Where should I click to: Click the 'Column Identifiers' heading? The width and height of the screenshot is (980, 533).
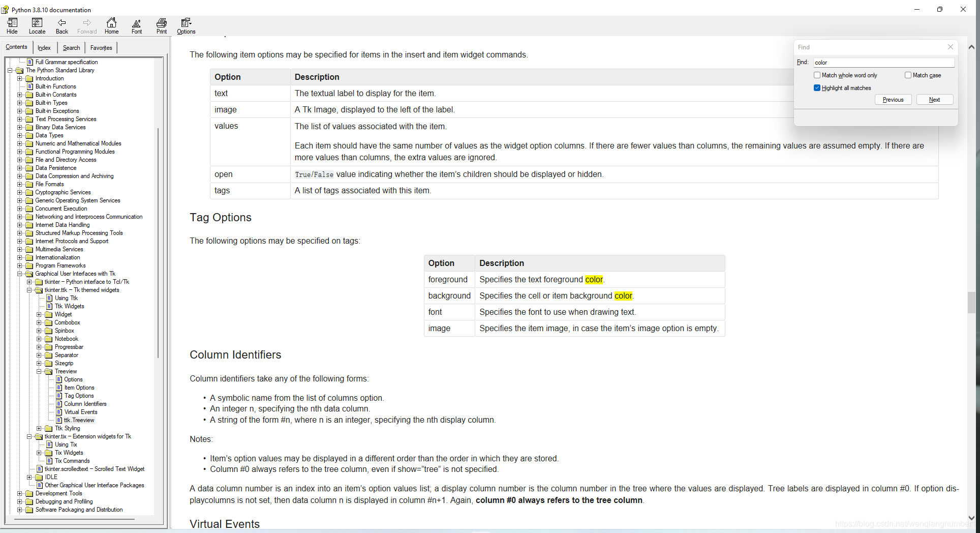point(235,355)
